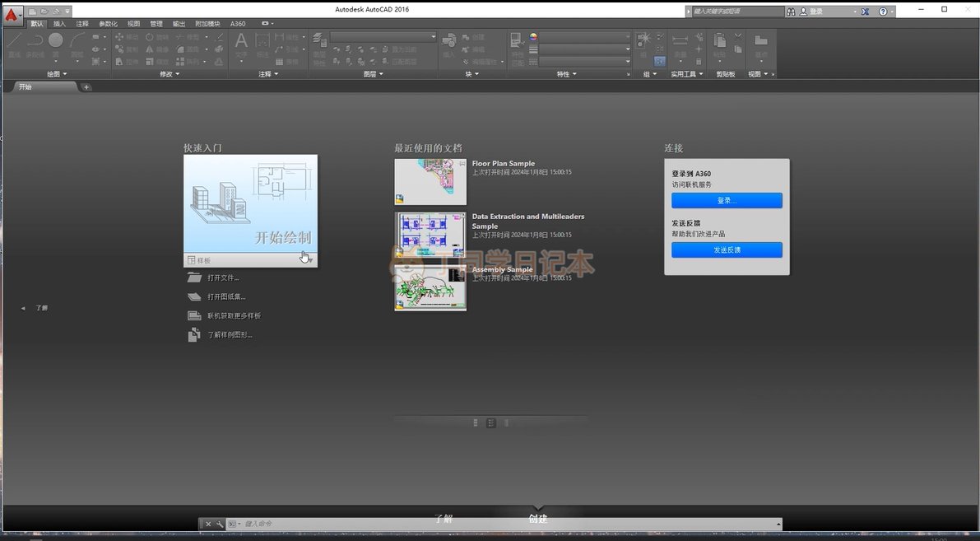Switch recent documents to medium list view

coord(490,422)
